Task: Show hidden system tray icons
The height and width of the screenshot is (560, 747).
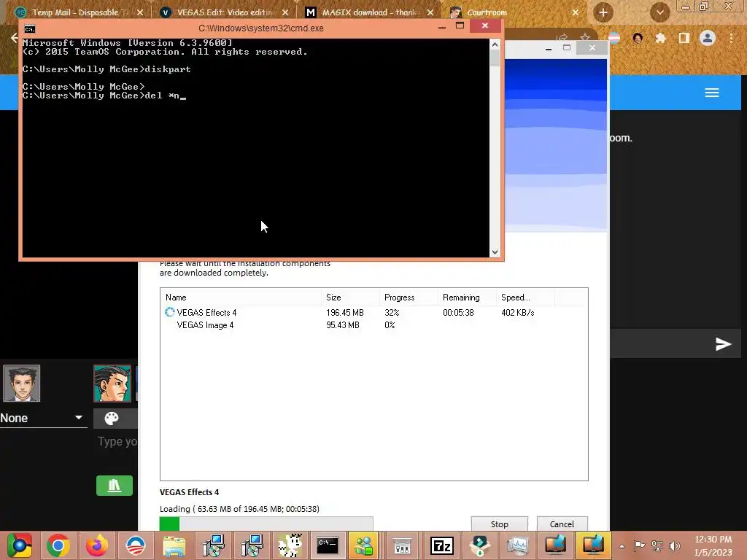Action: tap(622, 546)
